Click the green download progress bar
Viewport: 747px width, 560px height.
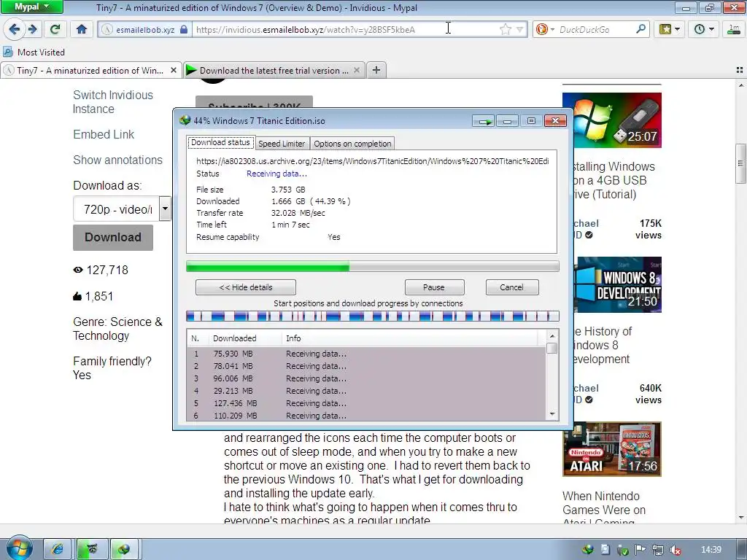pos(373,266)
